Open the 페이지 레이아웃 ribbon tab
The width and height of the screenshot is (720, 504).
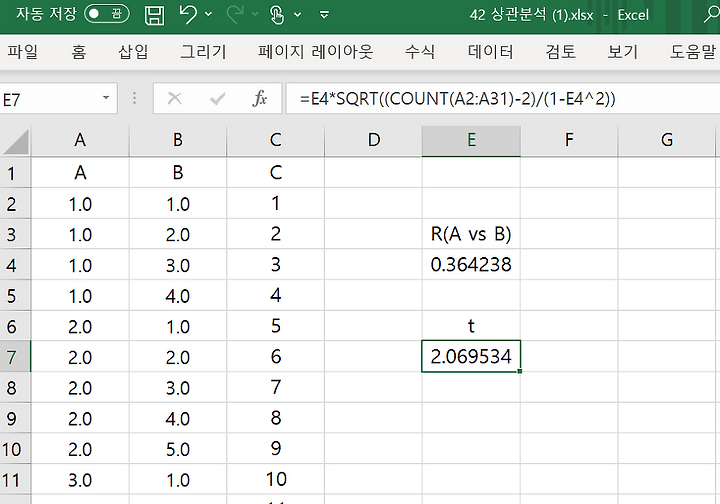315,51
